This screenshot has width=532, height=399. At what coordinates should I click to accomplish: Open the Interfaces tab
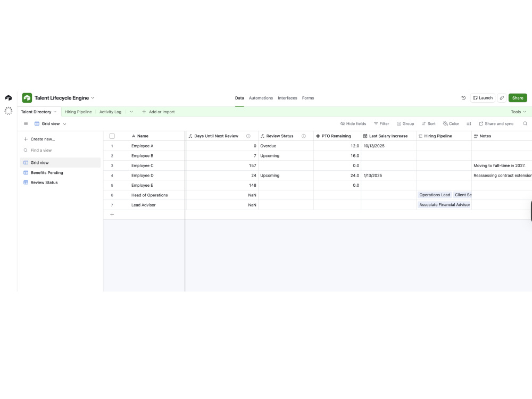coord(287,98)
